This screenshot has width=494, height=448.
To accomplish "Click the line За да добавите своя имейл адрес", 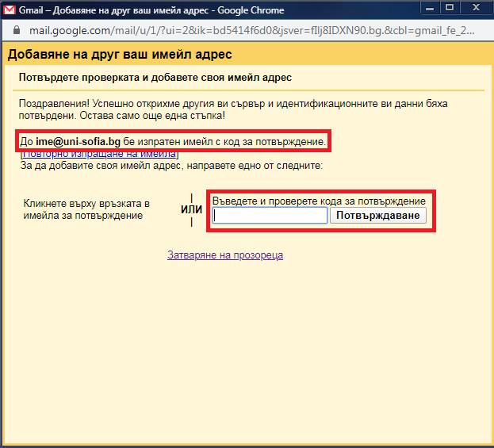I will point(171,166).
